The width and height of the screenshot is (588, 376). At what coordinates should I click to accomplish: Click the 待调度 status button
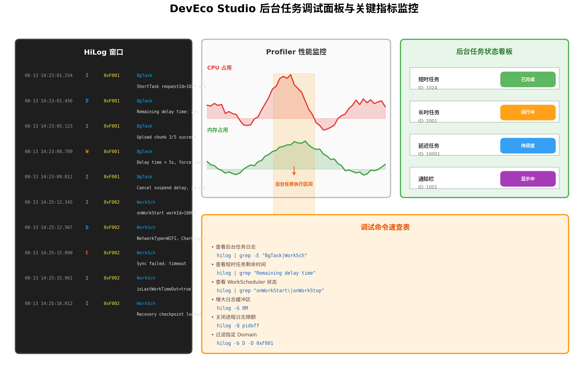(528, 146)
